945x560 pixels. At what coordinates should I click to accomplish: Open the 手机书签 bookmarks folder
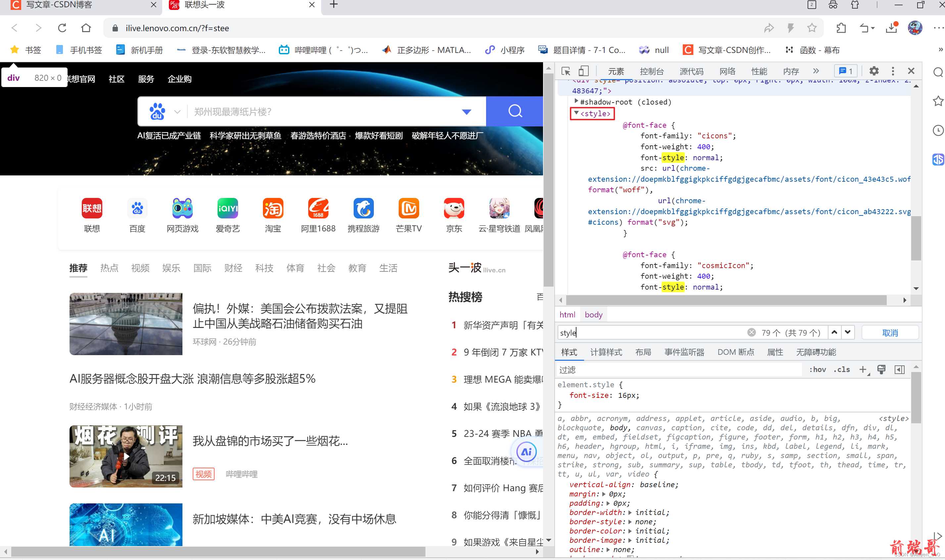[x=78, y=50]
